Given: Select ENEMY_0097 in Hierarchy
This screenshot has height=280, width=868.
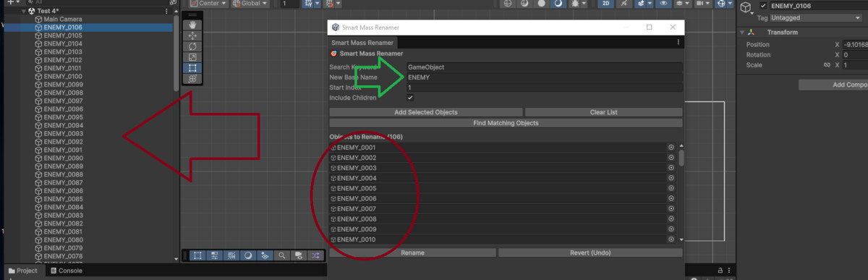Looking at the screenshot, I should tap(62, 101).
